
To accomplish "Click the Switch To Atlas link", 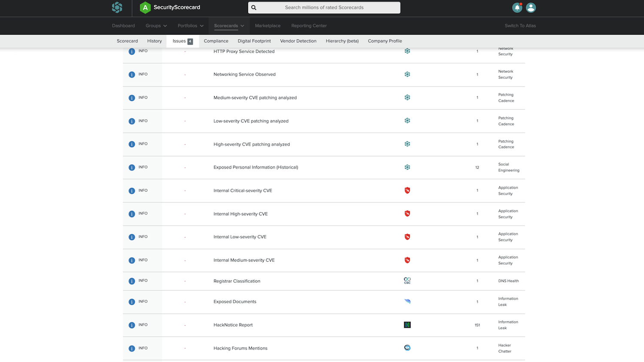I will click(520, 26).
